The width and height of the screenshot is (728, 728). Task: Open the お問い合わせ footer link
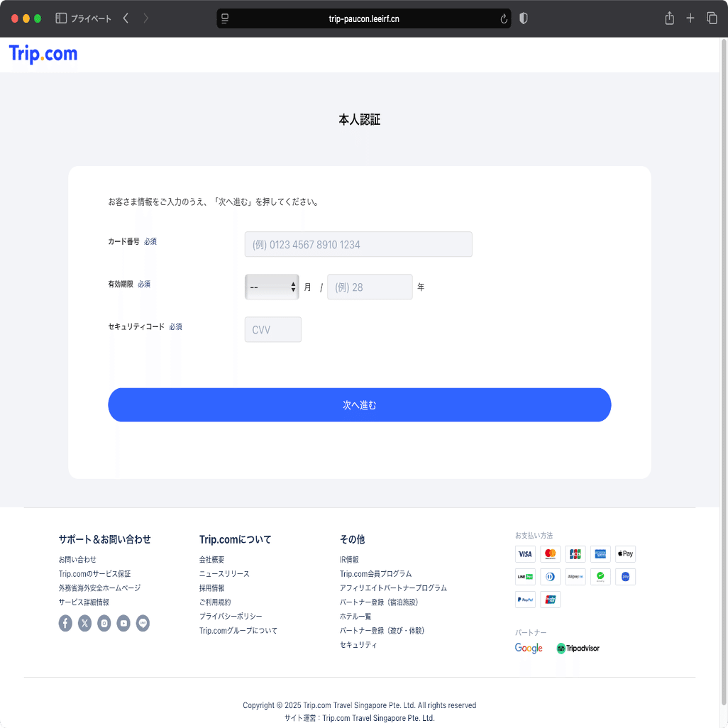point(77,559)
